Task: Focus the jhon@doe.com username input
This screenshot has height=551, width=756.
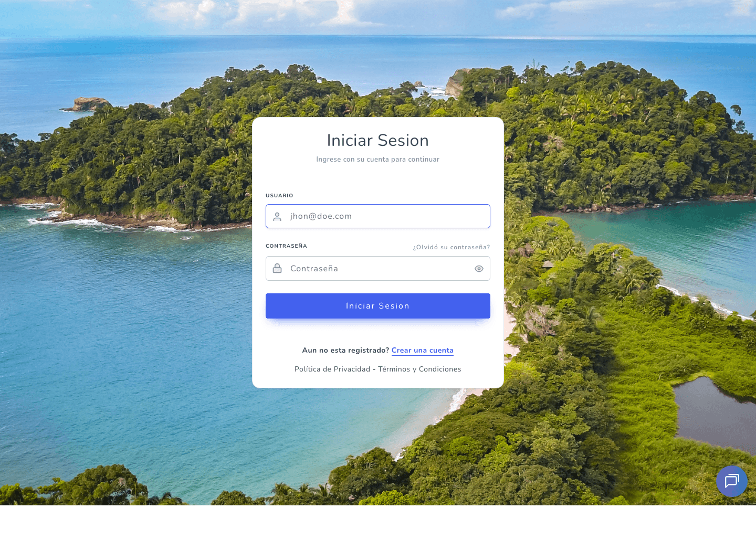Action: point(378,216)
